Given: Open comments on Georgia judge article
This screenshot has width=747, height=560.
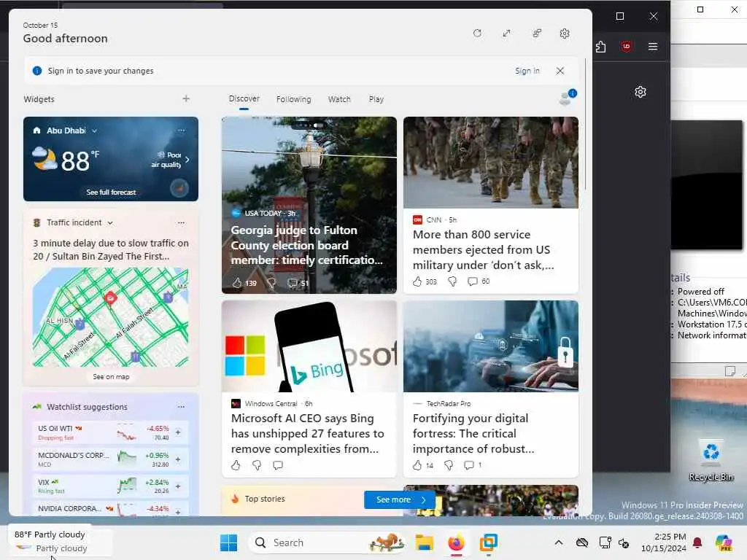Looking at the screenshot, I should 293,283.
